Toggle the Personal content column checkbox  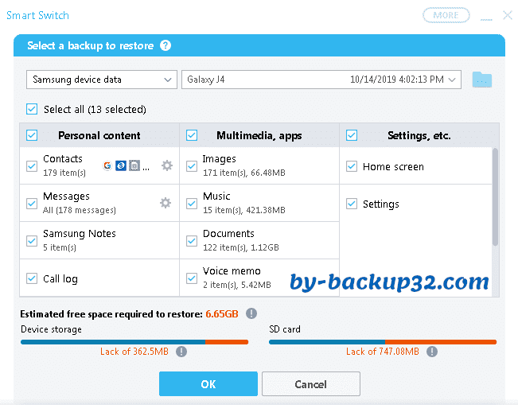click(x=32, y=135)
